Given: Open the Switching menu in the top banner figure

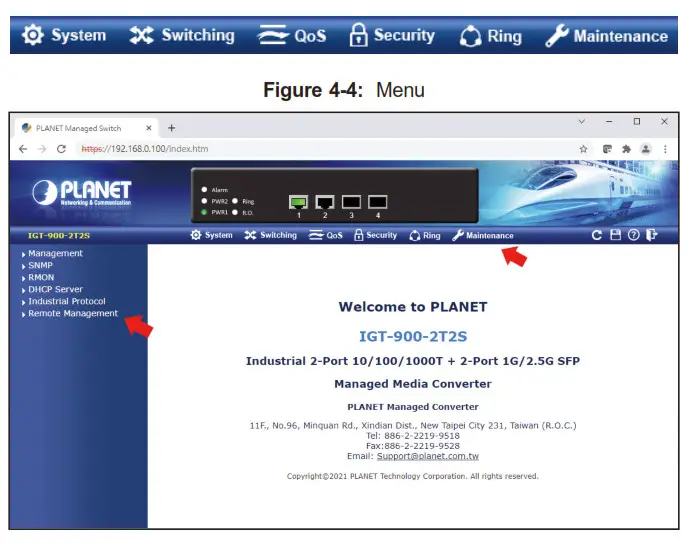Looking at the screenshot, I should coord(182,35).
